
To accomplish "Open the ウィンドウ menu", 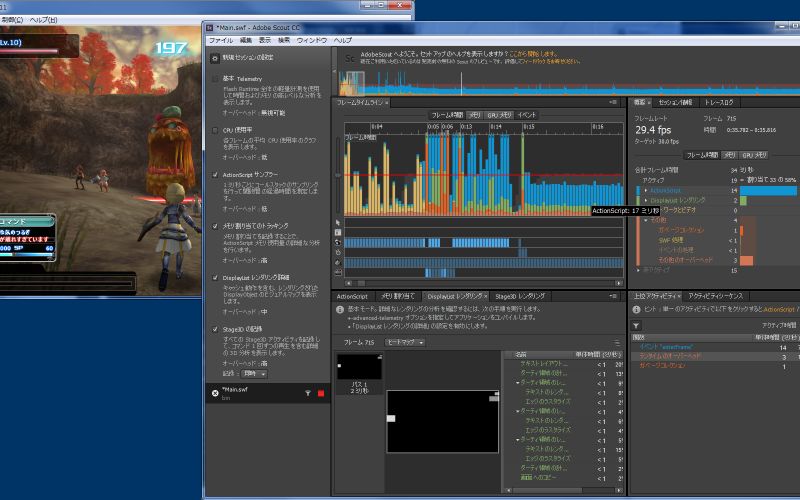I will pos(312,39).
